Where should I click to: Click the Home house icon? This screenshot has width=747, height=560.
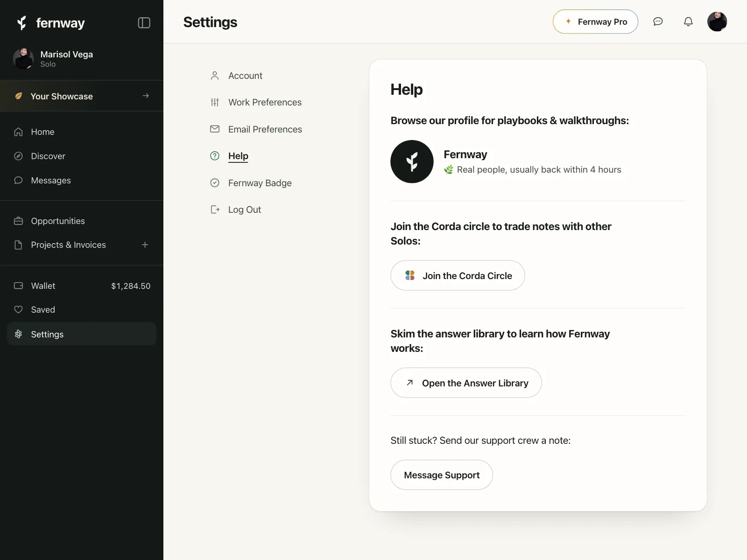click(x=18, y=132)
